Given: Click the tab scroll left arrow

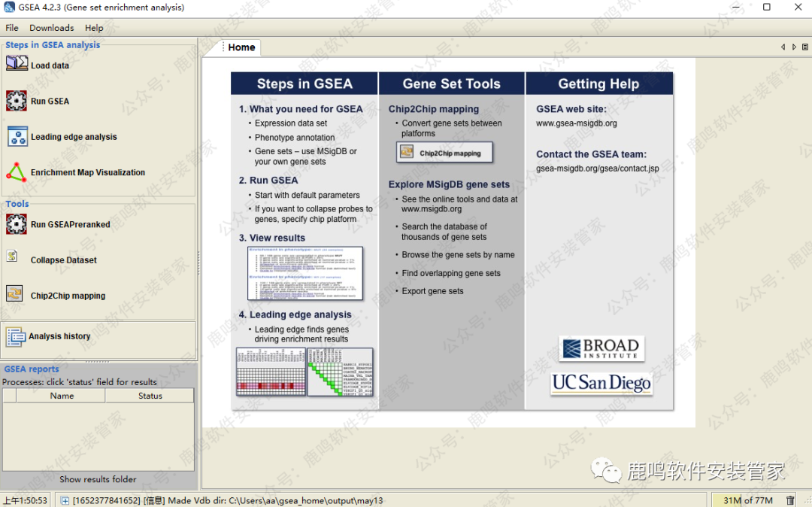Looking at the screenshot, I should click(783, 47).
